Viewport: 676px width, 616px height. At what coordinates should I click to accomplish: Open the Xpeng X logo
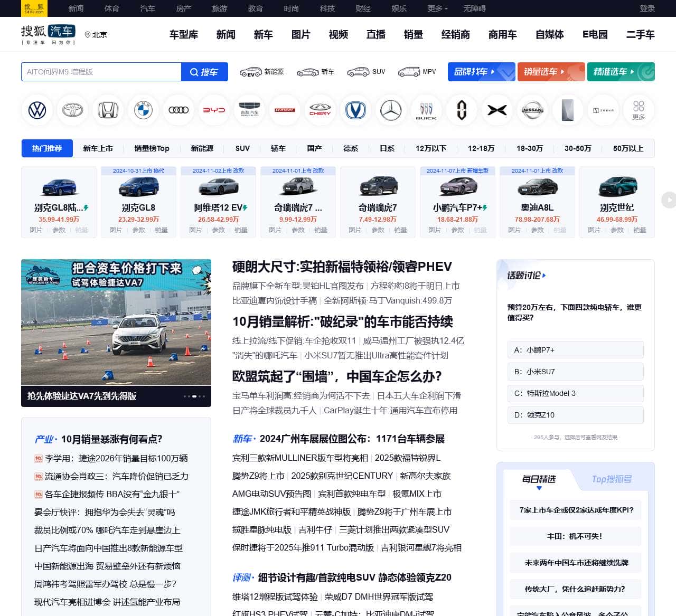coord(497,110)
